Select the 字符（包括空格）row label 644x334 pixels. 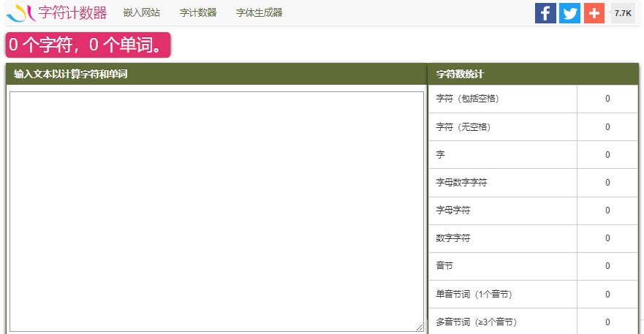(x=467, y=99)
